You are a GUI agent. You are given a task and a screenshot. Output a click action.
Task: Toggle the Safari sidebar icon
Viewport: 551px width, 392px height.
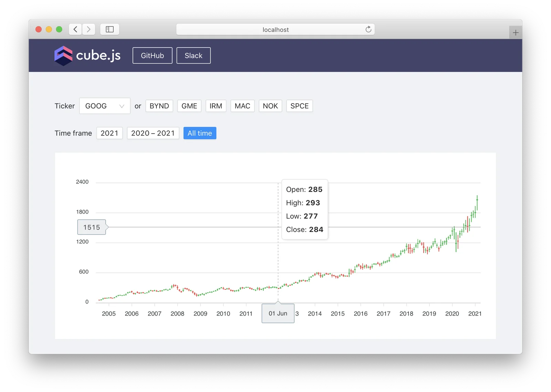(110, 29)
